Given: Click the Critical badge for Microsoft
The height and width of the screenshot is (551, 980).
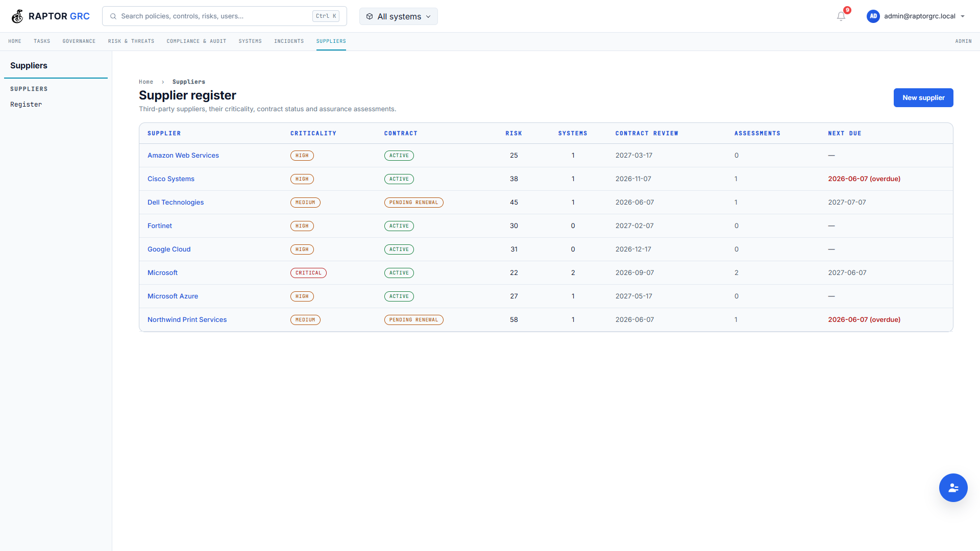Looking at the screenshot, I should tap(308, 273).
